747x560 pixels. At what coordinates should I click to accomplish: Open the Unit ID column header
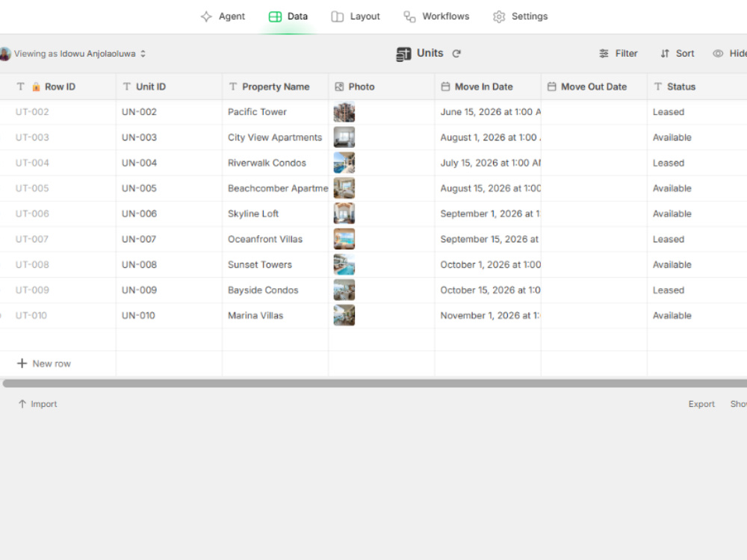pos(169,87)
